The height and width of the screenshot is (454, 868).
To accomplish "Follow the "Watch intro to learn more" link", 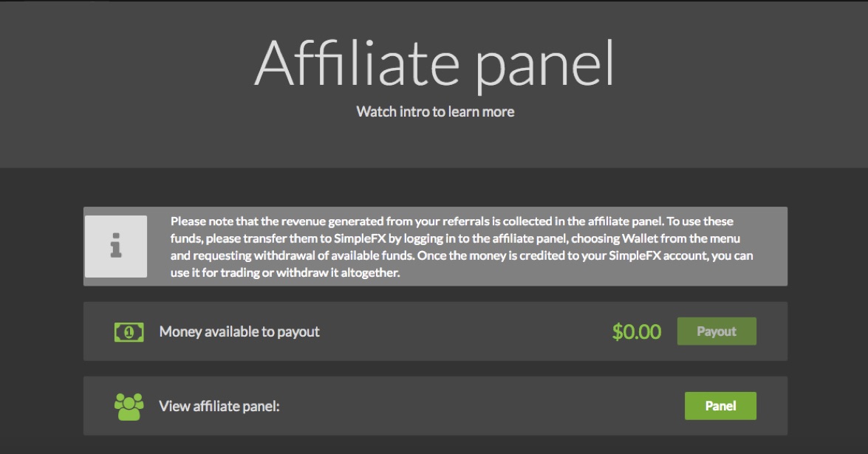I will coord(435,112).
